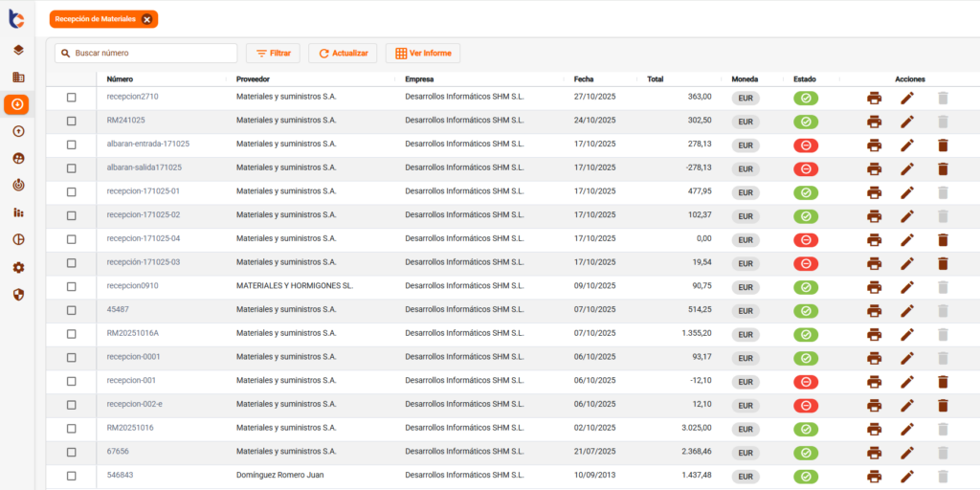Screen dimensions: 980x490
Task: Print the recepcion2710 reception
Action: click(x=874, y=98)
